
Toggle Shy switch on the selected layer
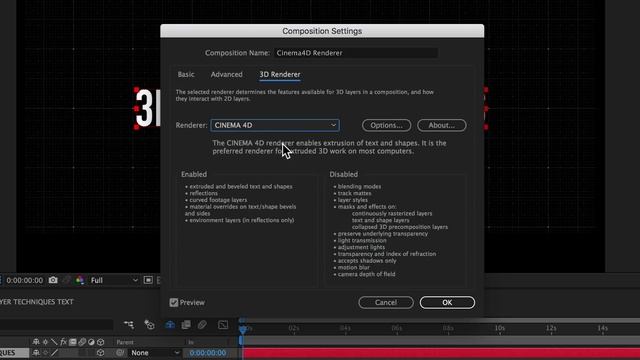(x=36, y=353)
